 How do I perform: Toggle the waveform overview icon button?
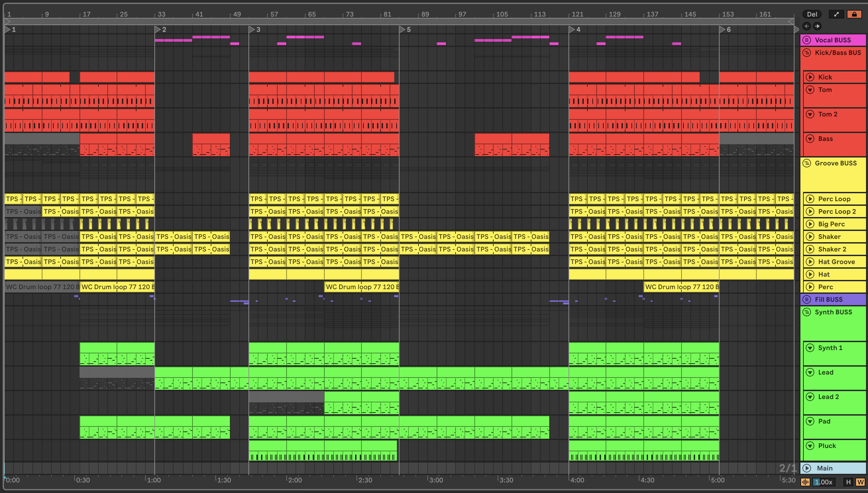[805, 482]
